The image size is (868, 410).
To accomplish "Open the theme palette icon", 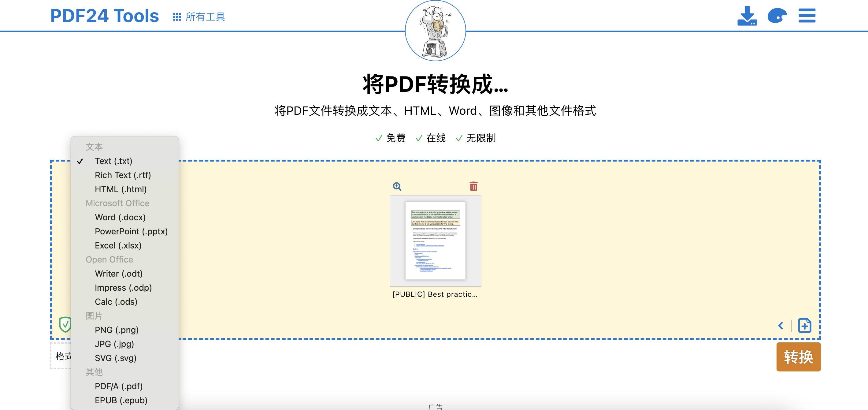I will (x=777, y=16).
